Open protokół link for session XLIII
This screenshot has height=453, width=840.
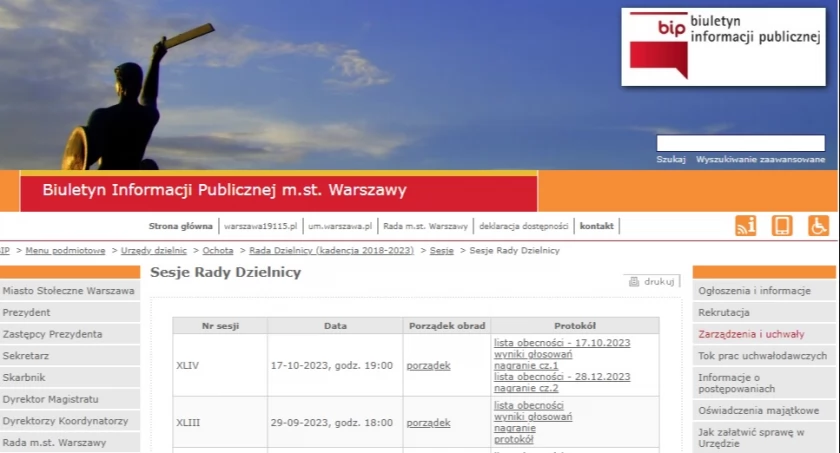514,439
